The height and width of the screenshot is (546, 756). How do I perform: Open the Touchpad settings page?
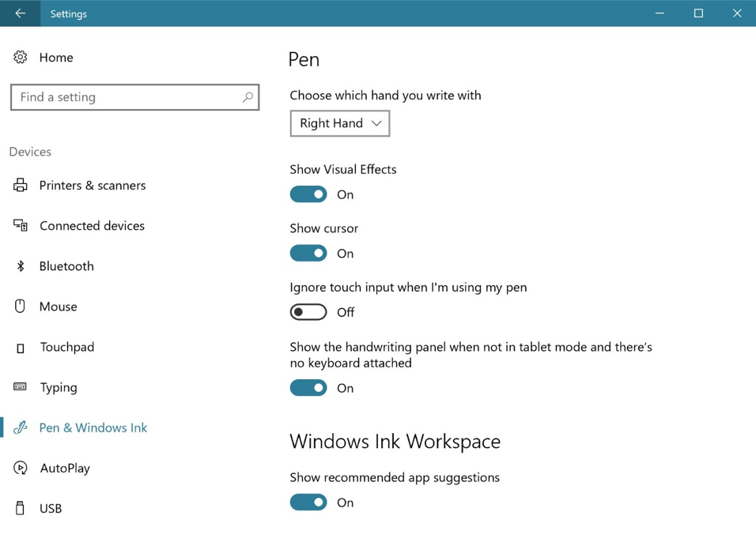pyautogui.click(x=67, y=347)
